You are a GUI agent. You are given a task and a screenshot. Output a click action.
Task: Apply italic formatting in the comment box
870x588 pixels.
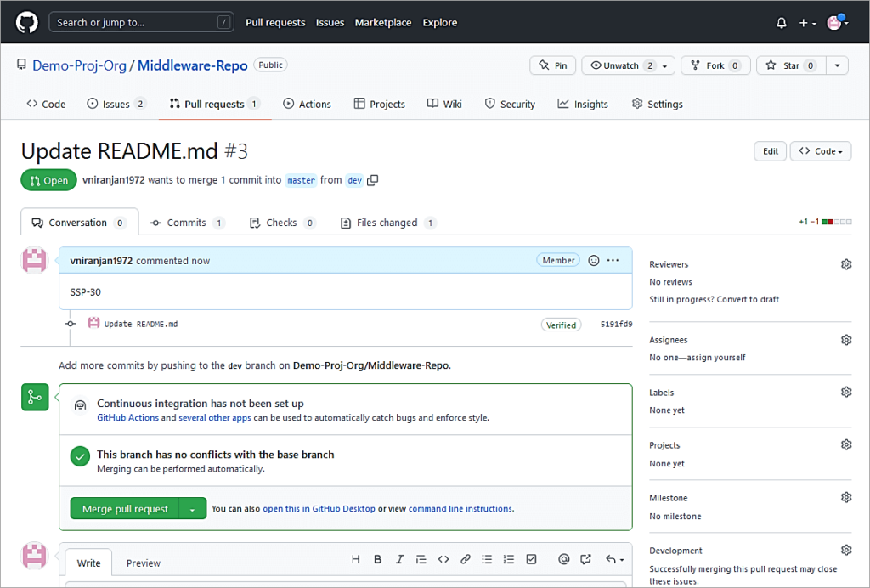(x=399, y=559)
